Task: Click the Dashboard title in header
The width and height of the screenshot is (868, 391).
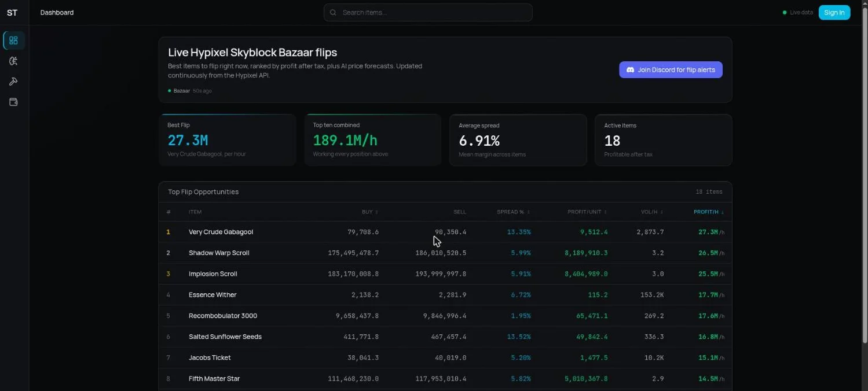Action: (x=57, y=13)
